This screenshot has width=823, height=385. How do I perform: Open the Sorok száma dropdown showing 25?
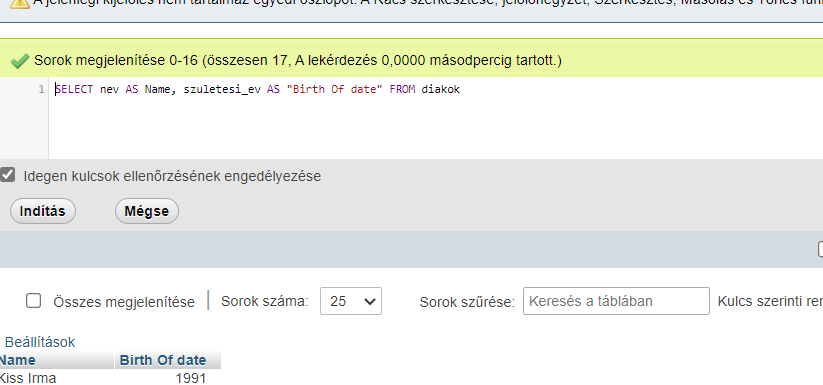click(351, 301)
